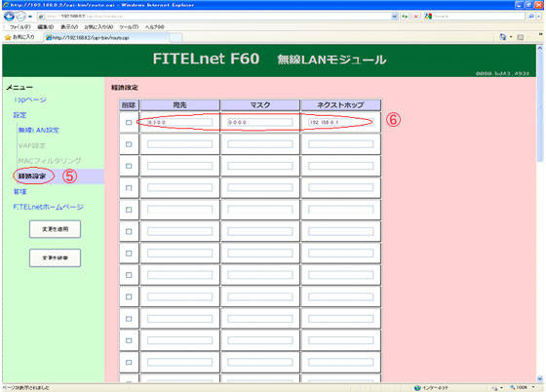Screen dimensions: 546x392
Task: Click the Home icon in command bar
Action: (x=502, y=37)
